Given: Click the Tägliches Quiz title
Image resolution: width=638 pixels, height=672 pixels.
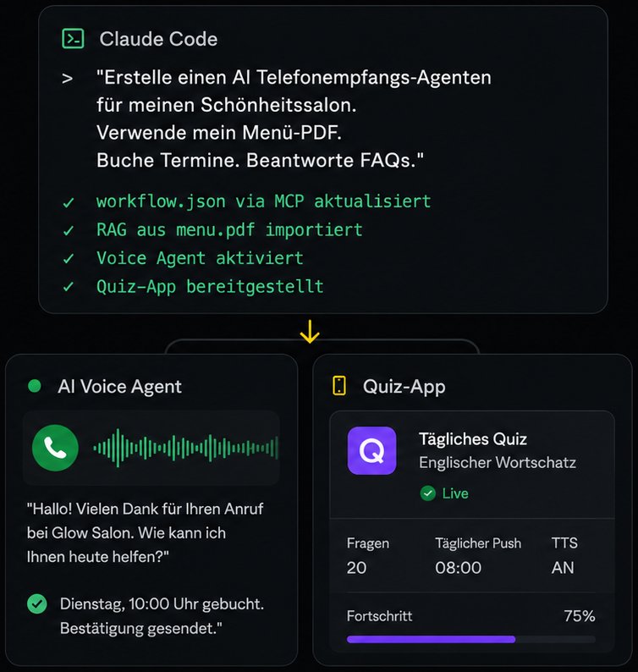Looking at the screenshot, I should coord(473,439).
